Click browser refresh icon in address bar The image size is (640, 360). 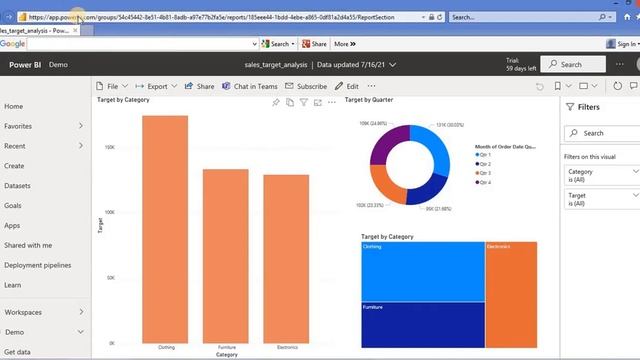point(440,17)
